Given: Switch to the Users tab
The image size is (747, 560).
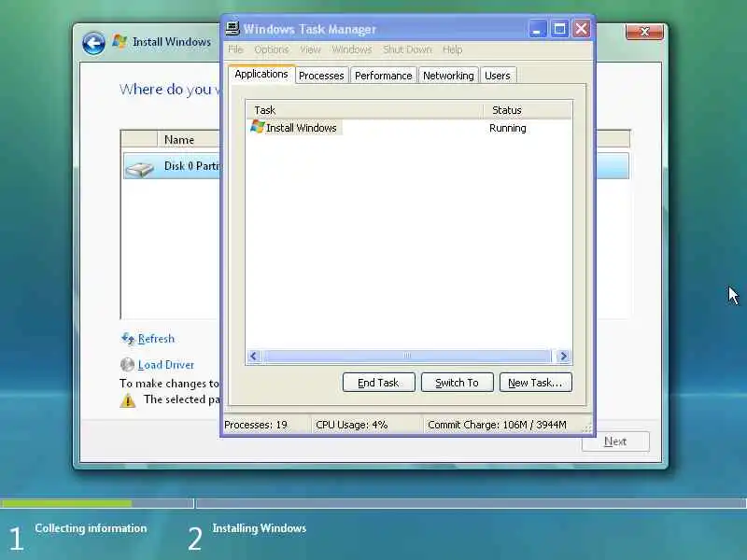Looking at the screenshot, I should [x=498, y=76].
